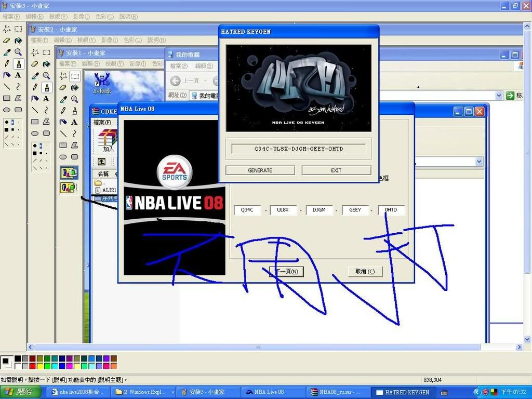Click the Q34C serial box in installer
The width and height of the screenshot is (532, 399).
tap(247, 210)
